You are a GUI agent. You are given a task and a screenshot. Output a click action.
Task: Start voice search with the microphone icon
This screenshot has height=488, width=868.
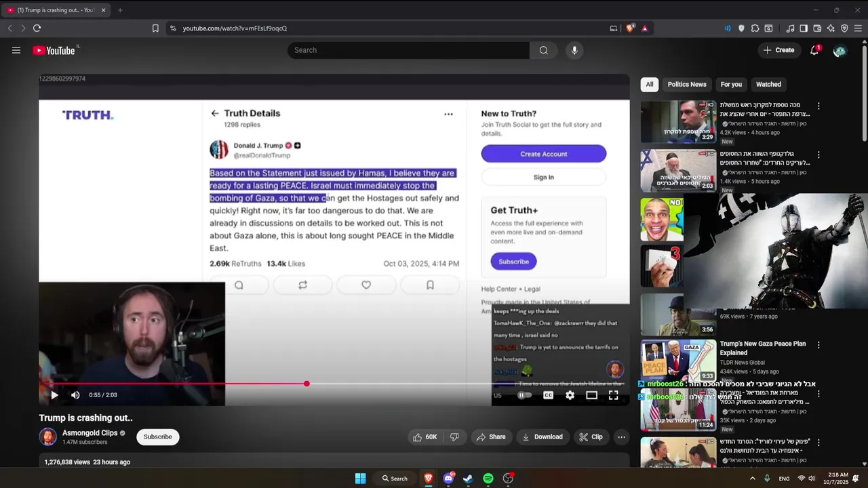[x=574, y=50]
